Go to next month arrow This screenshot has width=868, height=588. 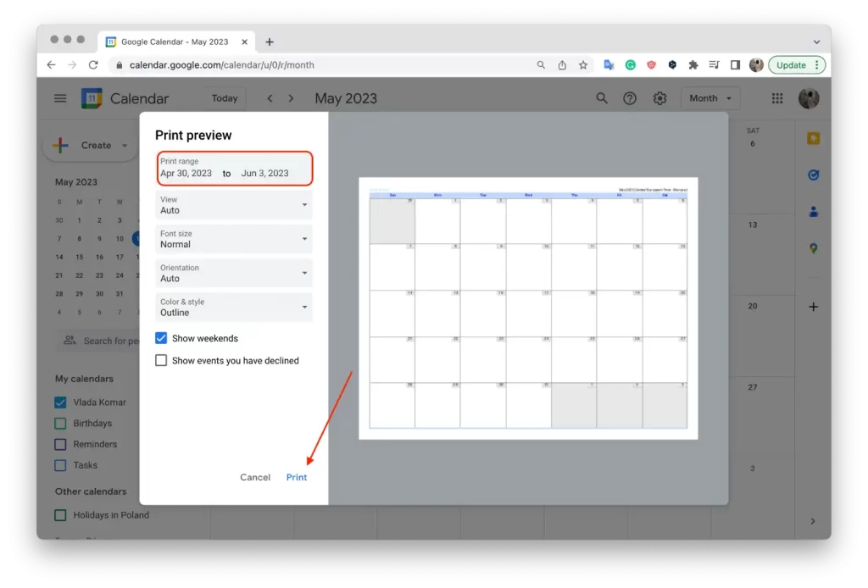click(291, 98)
